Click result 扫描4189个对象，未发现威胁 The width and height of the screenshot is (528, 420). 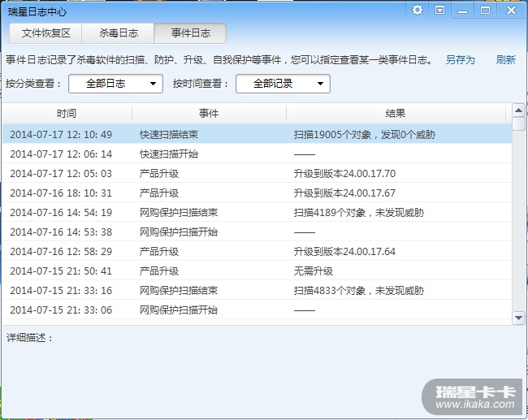click(x=358, y=213)
